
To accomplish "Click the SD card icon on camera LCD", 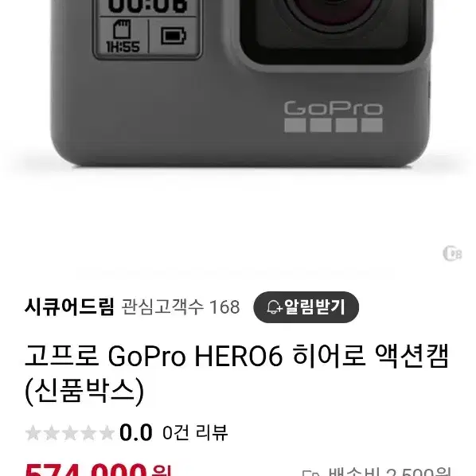I will [x=122, y=29].
